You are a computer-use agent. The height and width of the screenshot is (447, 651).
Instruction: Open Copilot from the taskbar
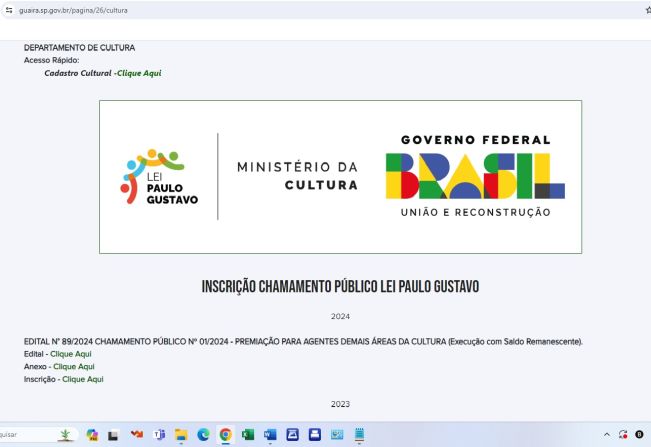pos(92,435)
